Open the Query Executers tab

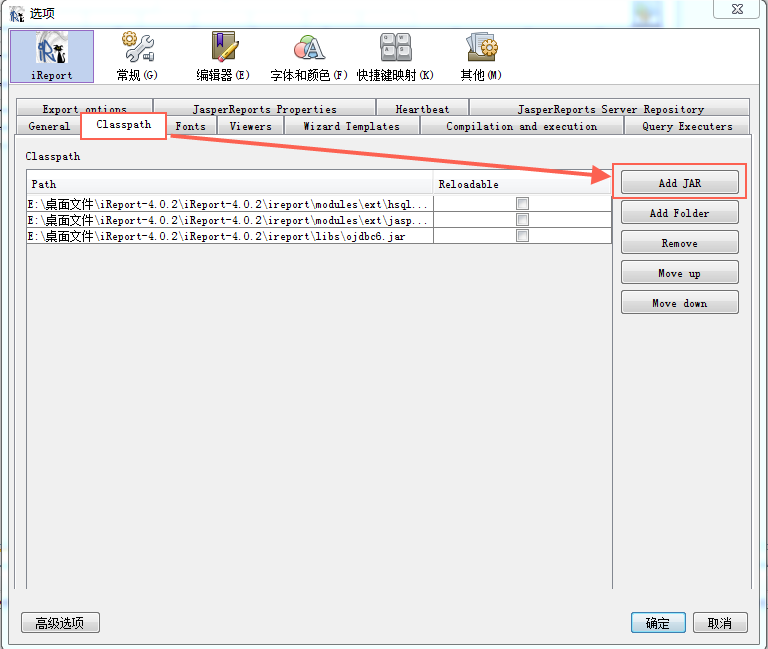pos(687,126)
